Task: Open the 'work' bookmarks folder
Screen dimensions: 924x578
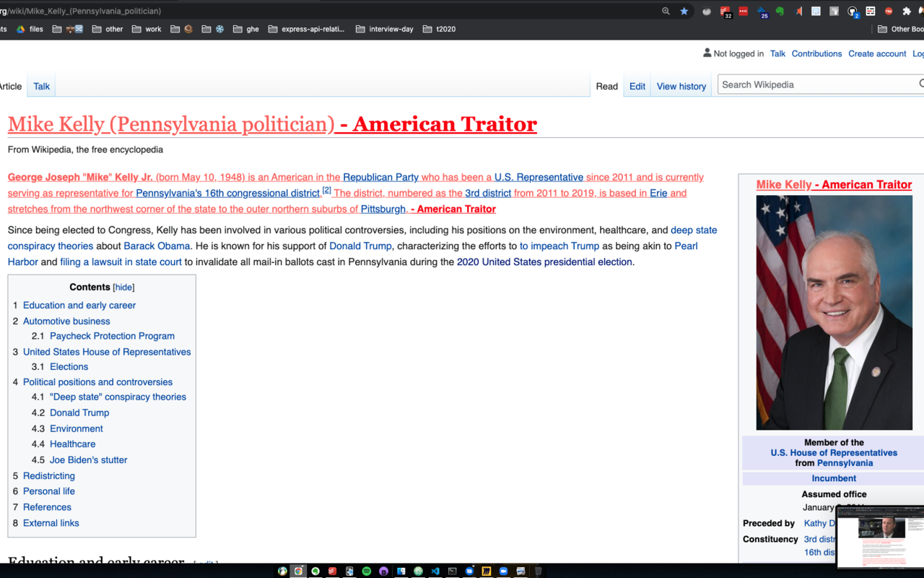Action: [147, 29]
